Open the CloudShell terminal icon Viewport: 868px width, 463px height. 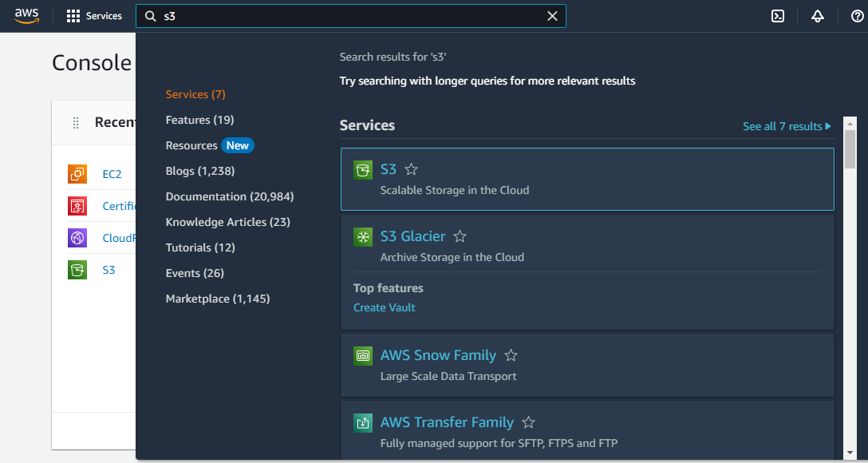click(x=778, y=15)
